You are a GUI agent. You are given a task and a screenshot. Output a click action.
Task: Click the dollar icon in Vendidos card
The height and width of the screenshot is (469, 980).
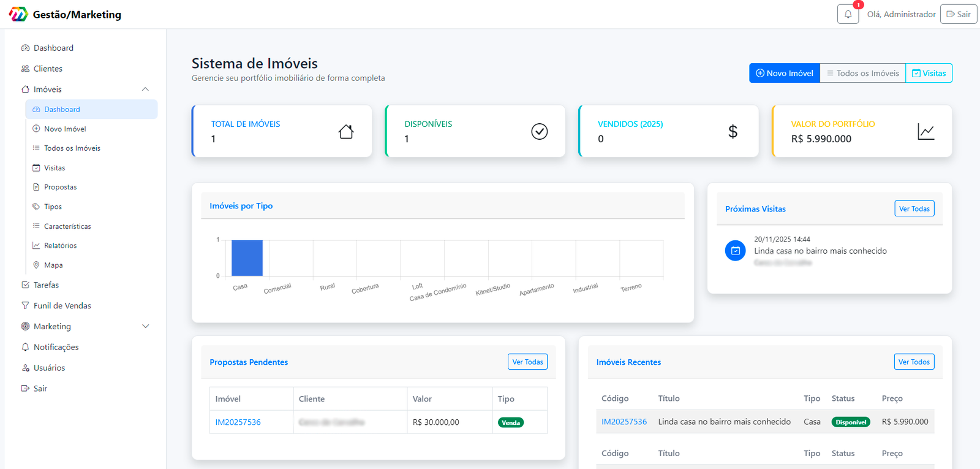(733, 132)
